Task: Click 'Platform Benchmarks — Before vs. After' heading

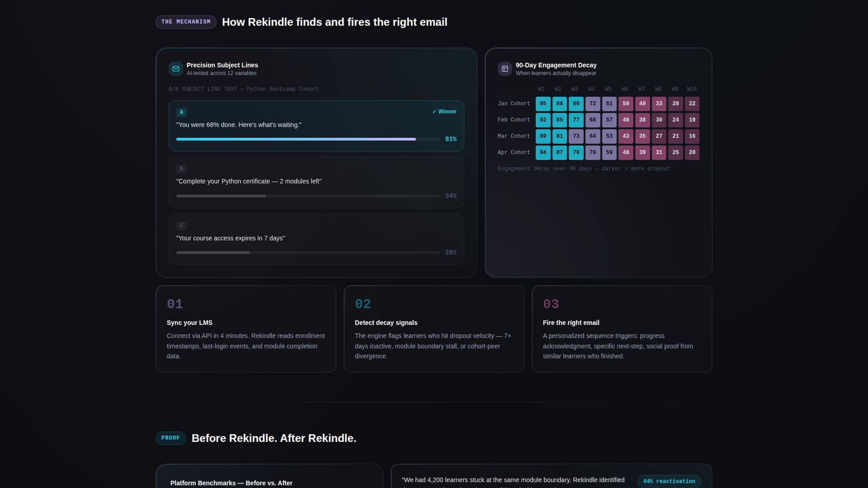Action: (231, 483)
